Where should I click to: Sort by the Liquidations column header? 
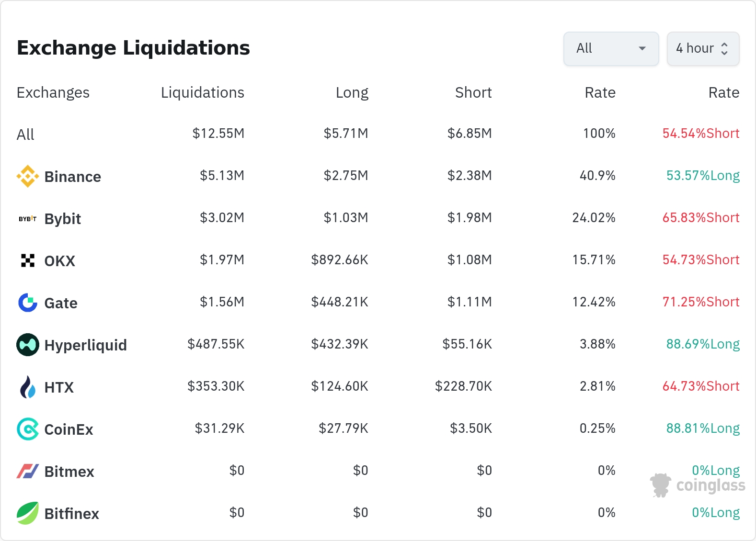pos(202,92)
